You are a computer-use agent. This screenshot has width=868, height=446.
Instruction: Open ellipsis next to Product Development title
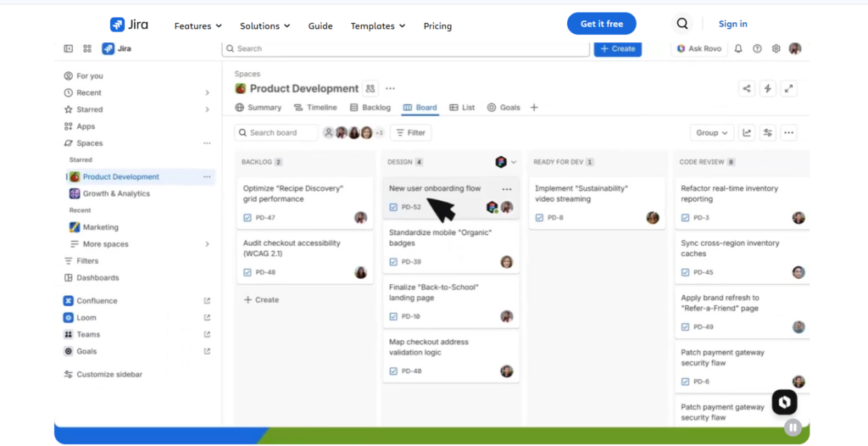[390, 89]
